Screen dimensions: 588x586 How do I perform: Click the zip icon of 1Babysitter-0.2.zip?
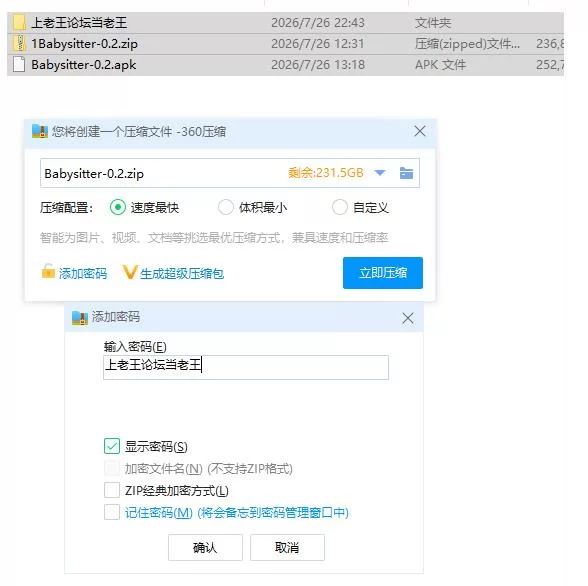click(19, 43)
